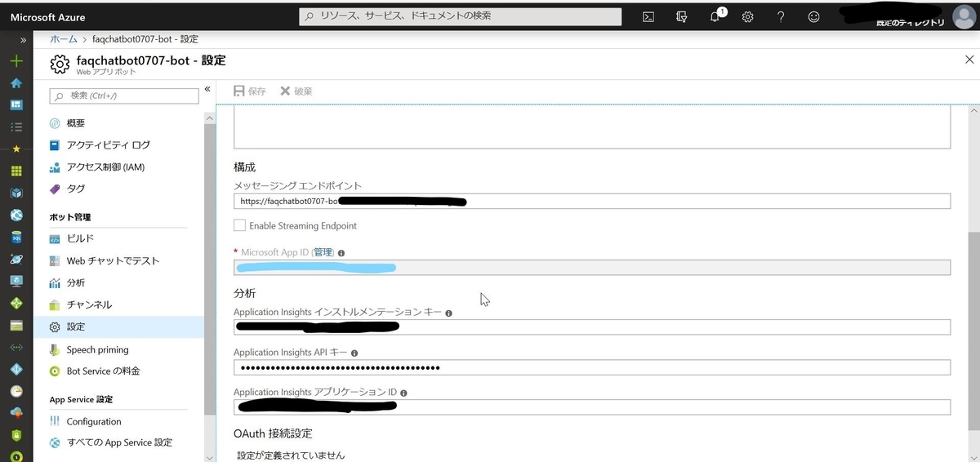Open Advisor cloud icon in left rail

(x=16, y=413)
